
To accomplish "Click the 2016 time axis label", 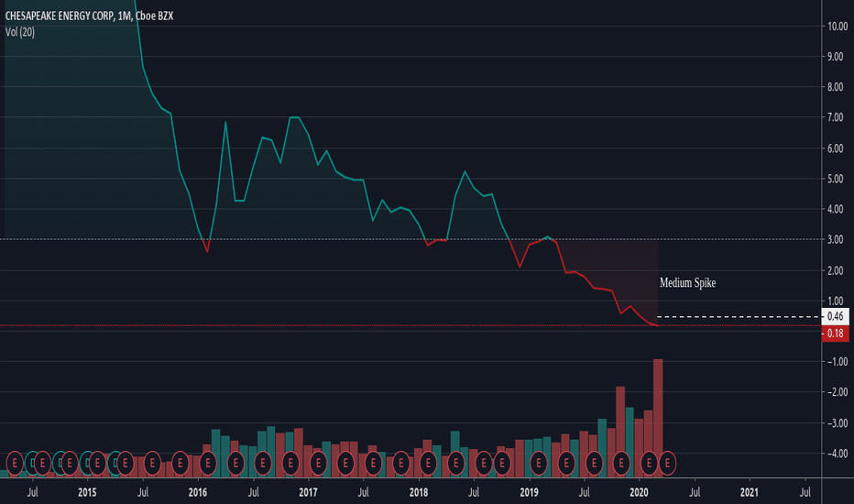I will click(198, 493).
